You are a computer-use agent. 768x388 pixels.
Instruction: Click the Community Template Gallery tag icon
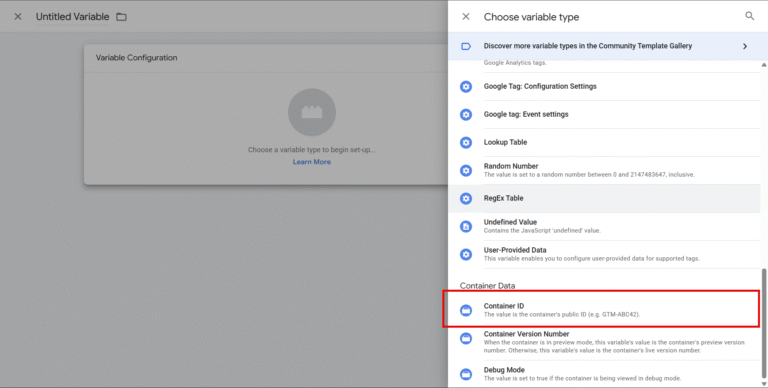coord(466,46)
